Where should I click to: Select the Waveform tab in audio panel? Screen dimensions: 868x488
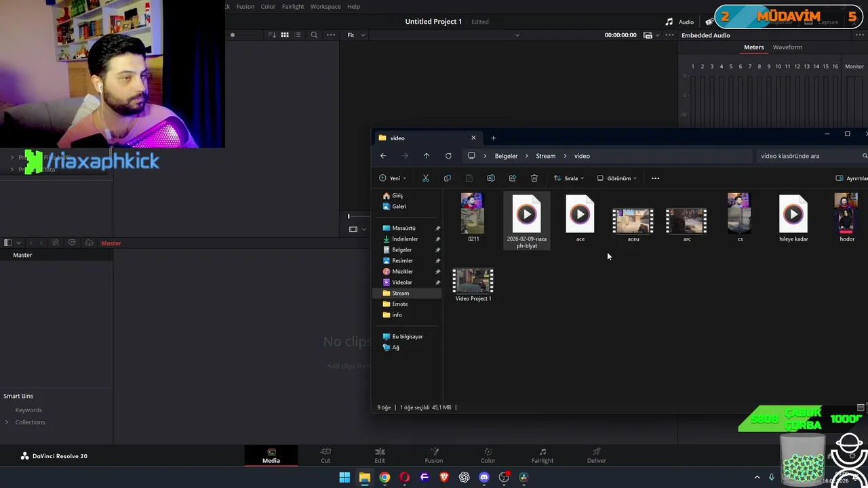(787, 47)
